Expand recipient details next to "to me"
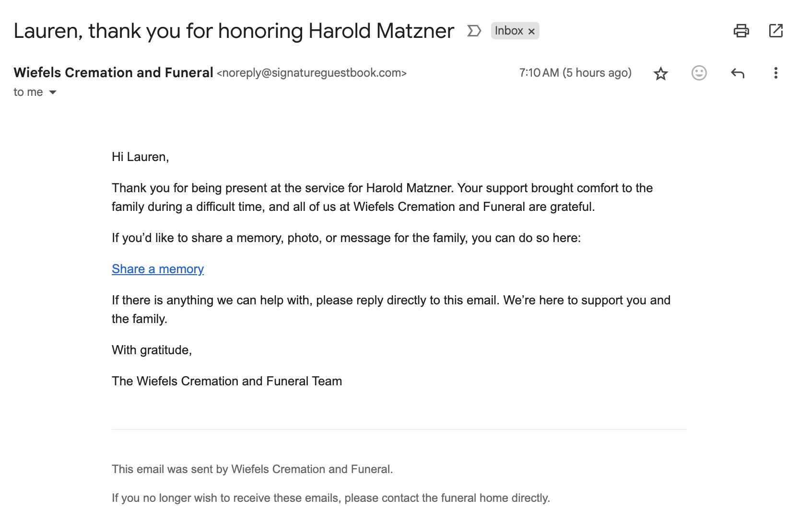The width and height of the screenshot is (798, 532). [53, 92]
